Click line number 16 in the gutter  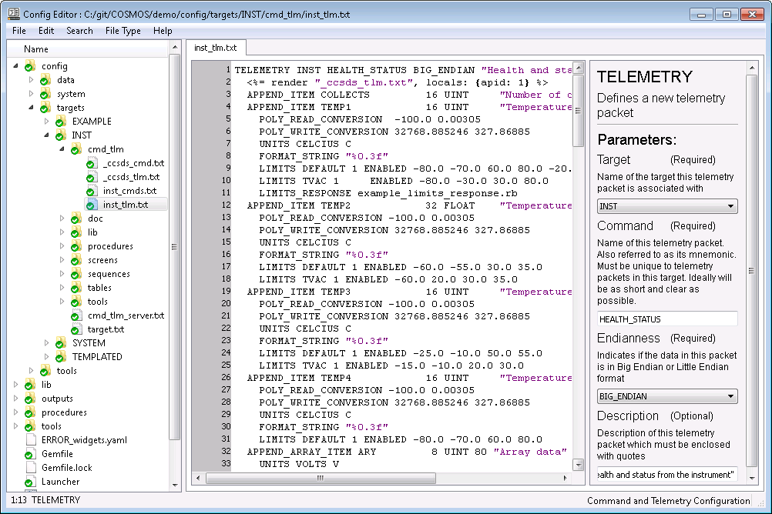226,254
